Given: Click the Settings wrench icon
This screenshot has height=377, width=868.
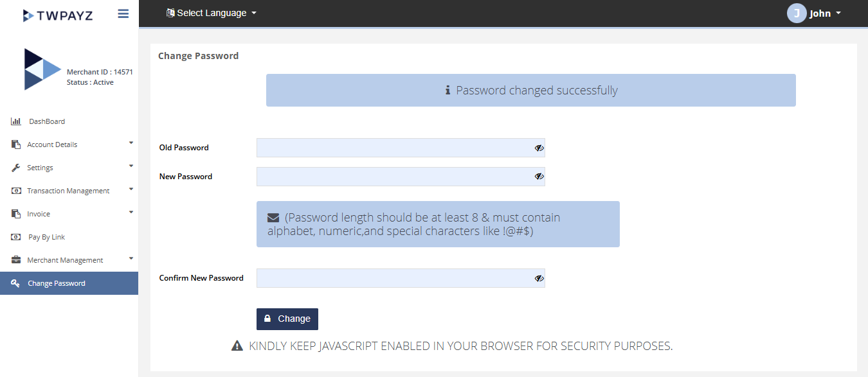Looking at the screenshot, I should point(16,168).
